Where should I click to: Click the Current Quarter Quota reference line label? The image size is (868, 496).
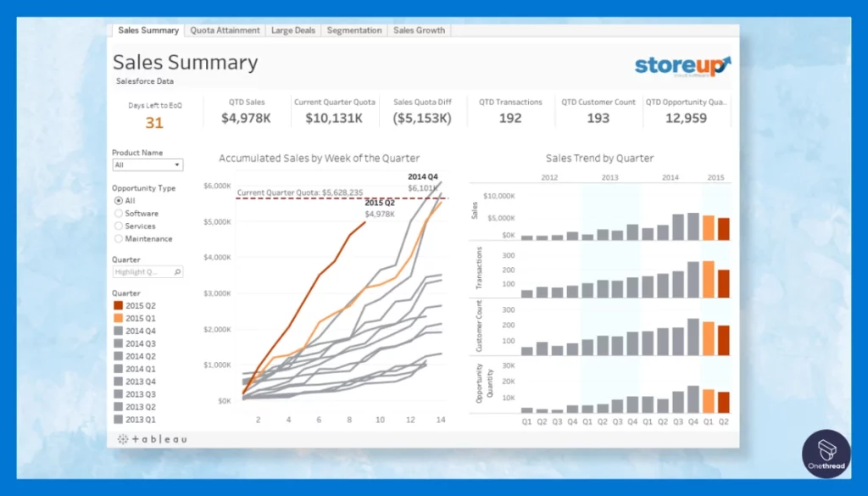[x=300, y=192]
